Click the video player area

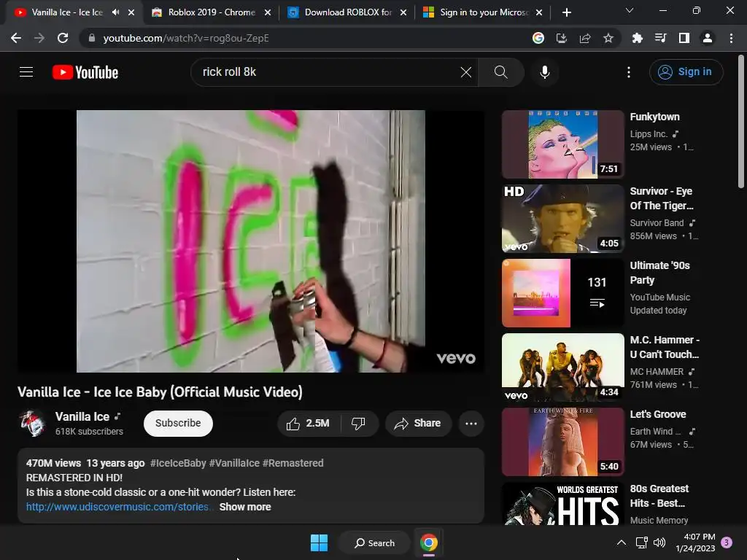pos(251,241)
